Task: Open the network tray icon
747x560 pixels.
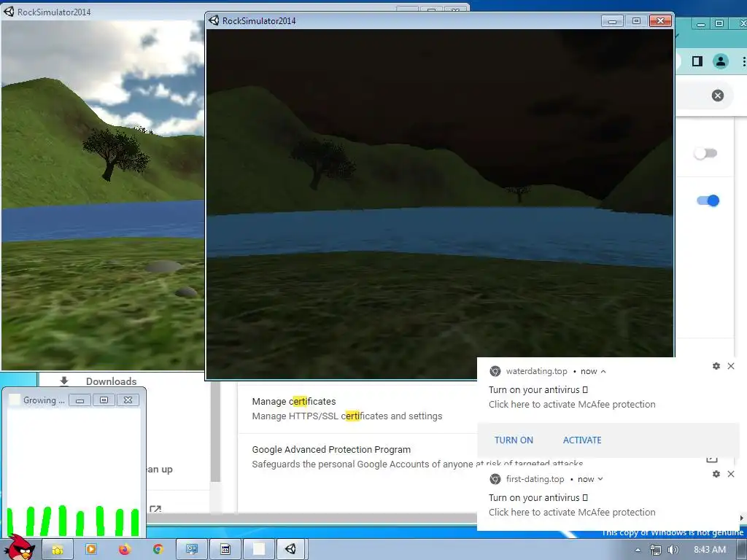Action: 656,550
